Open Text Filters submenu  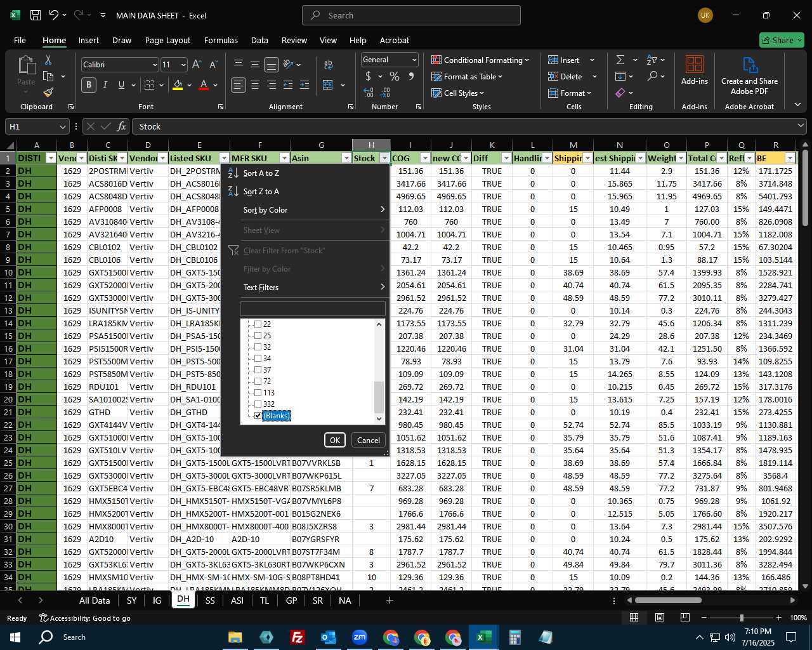pos(305,287)
